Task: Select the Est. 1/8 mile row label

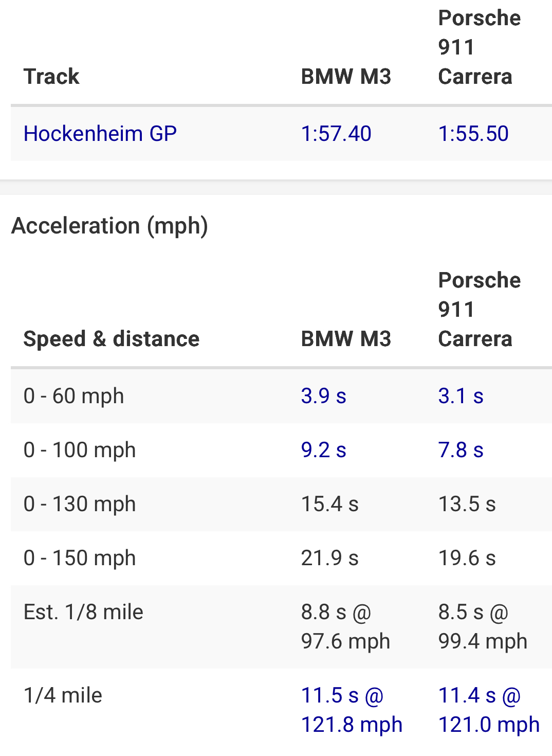Action: [83, 612]
